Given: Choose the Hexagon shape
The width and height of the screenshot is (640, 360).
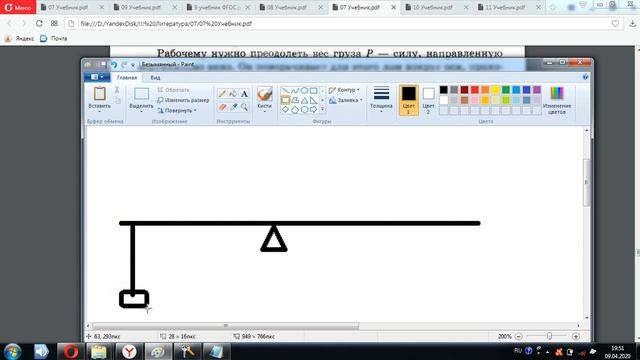Looking at the screenshot, I should pyautogui.click(x=304, y=109).
